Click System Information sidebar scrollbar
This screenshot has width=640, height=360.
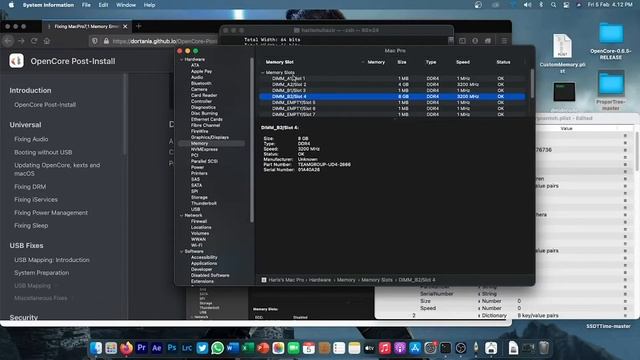point(252,140)
